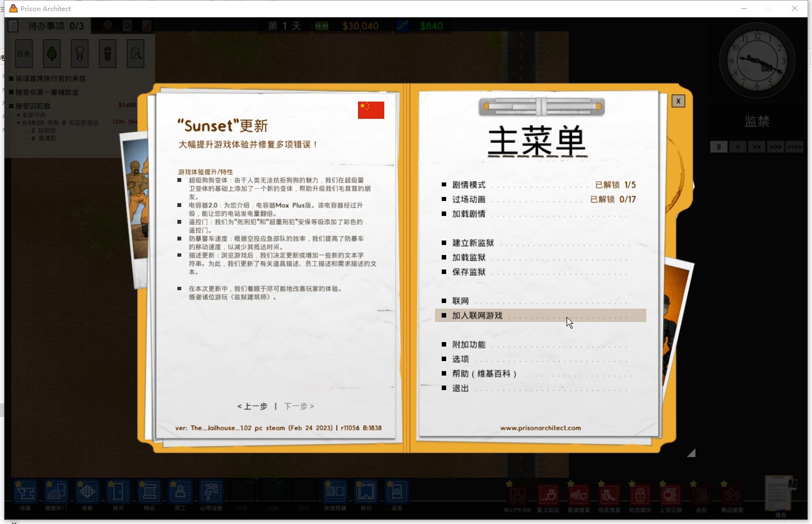Open 选项 from the main menu

click(x=460, y=359)
